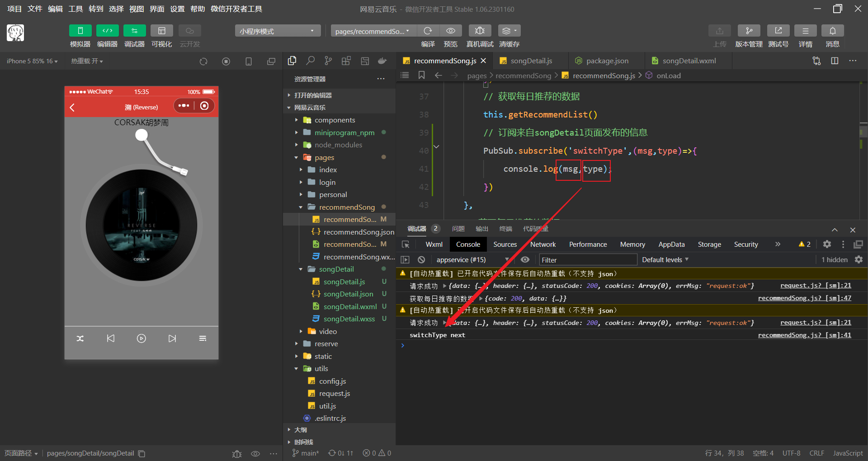This screenshot has width=868, height=461.
Task: Click the preview eye icon
Action: point(451,31)
